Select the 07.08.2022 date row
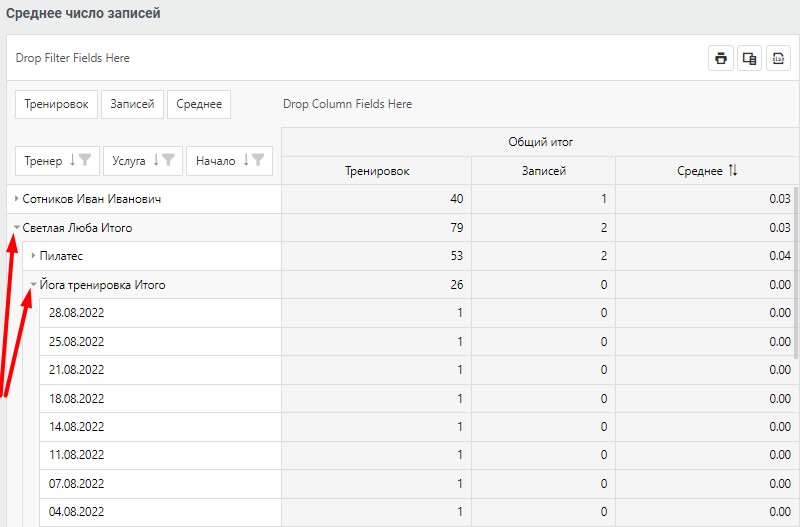 (160, 484)
